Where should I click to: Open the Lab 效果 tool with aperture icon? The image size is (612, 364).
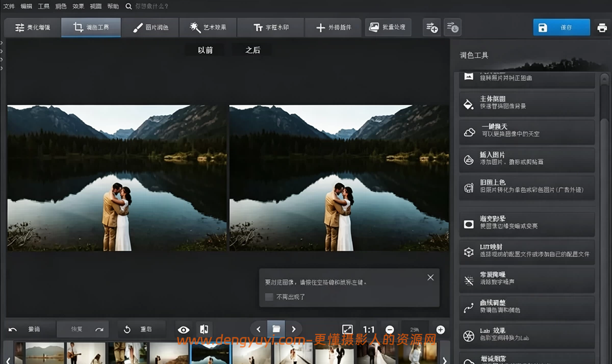[527, 335]
